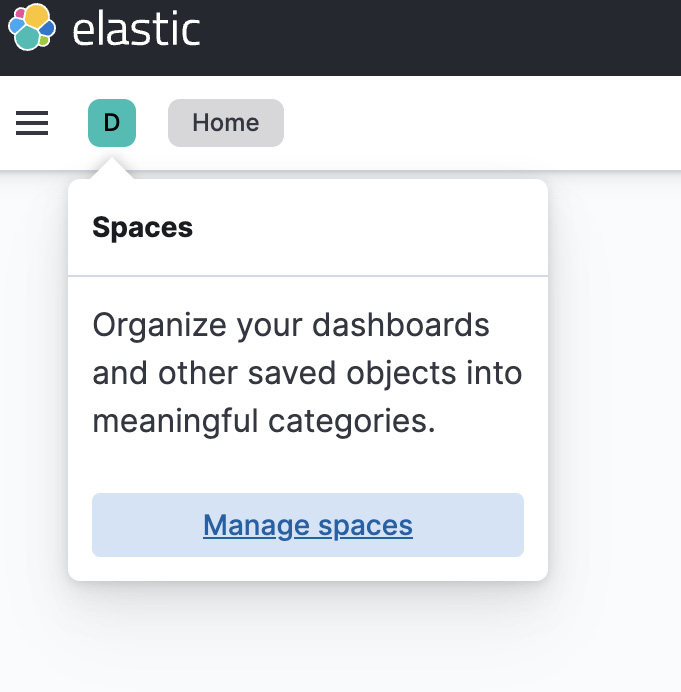Viewport: 681px width, 692px height.
Task: Click the Spaces popover heading
Action: point(143,227)
